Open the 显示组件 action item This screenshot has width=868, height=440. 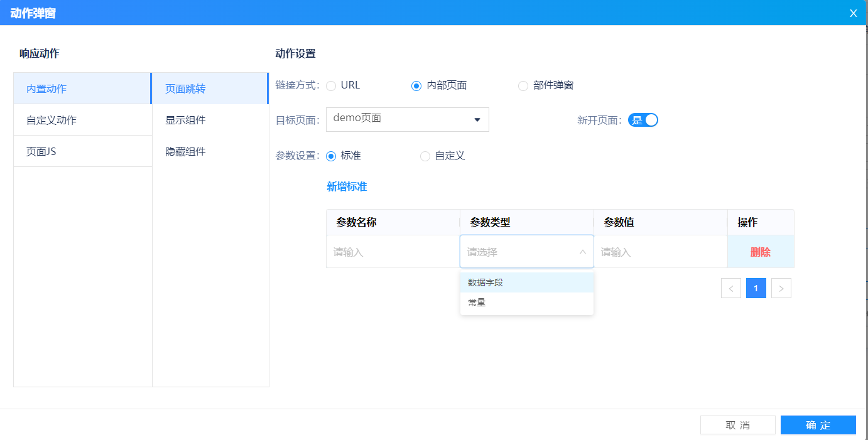(x=210, y=120)
